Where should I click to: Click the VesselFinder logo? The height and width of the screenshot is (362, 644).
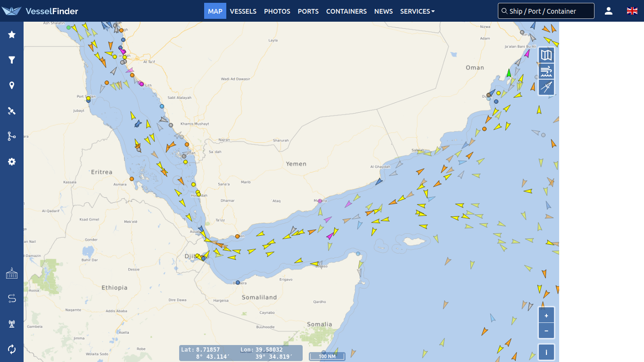click(40, 11)
